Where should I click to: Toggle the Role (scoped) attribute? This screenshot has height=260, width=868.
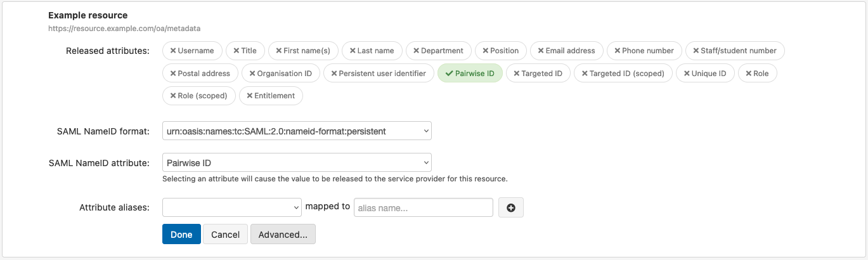click(199, 96)
